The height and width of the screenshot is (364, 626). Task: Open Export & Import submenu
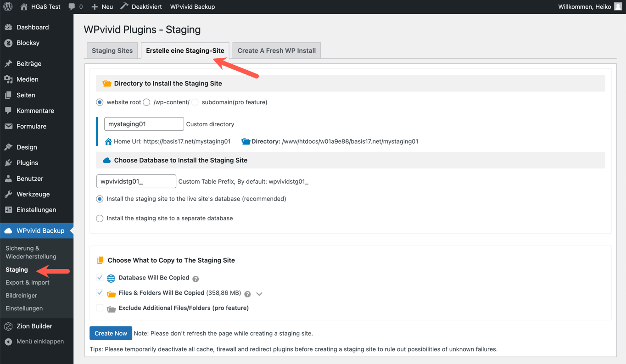[28, 282]
